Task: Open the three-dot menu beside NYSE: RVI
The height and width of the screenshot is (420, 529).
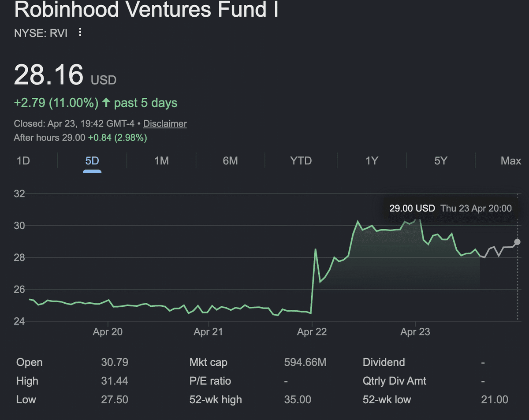Action: [80, 32]
